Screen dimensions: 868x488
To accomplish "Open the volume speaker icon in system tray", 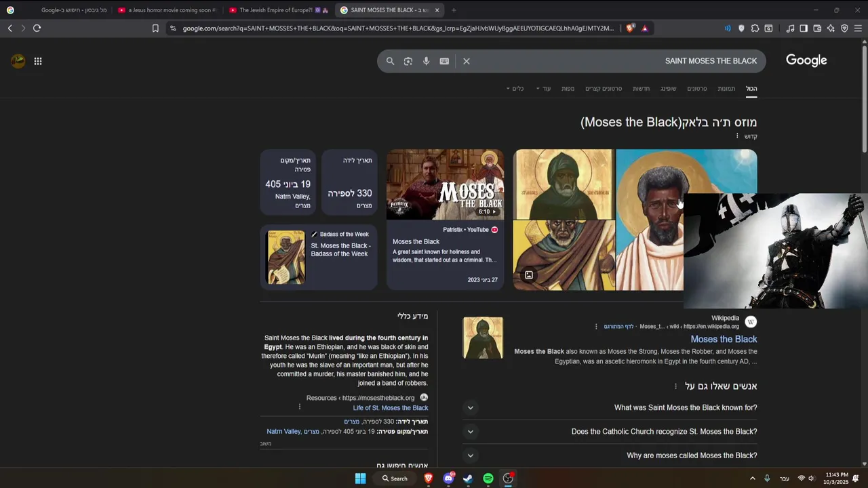I will (811, 479).
